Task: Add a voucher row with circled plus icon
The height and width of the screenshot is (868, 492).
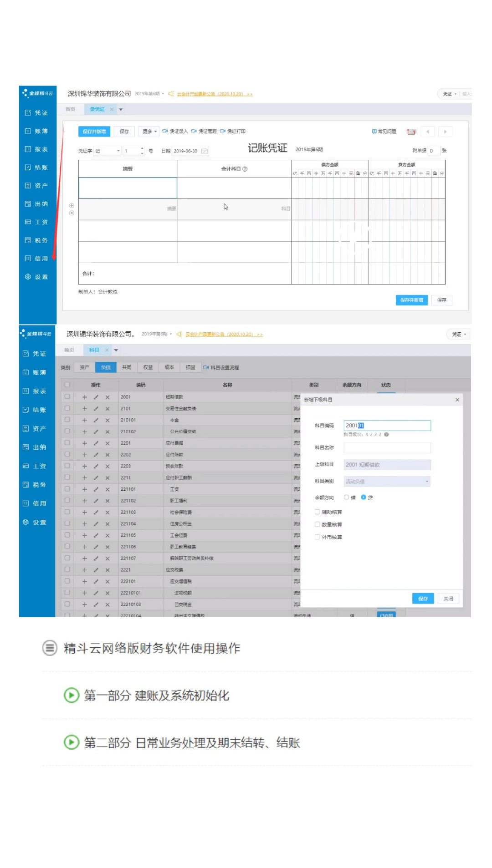Action: click(72, 206)
